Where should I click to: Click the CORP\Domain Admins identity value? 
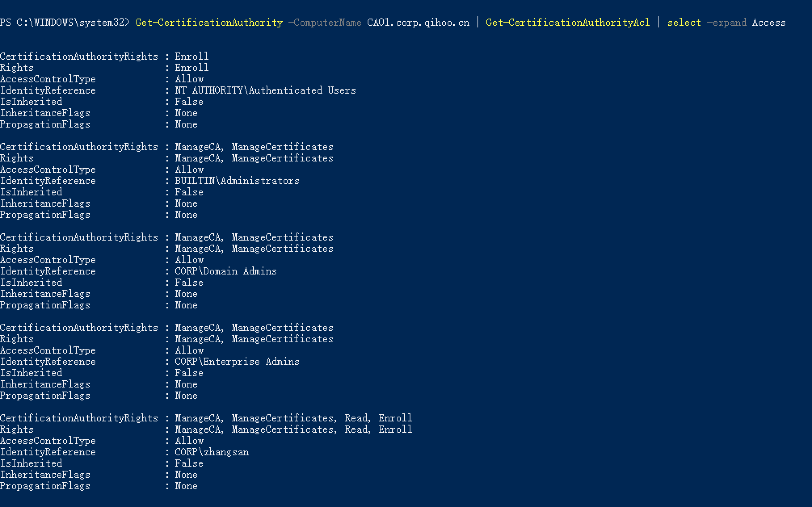click(226, 271)
